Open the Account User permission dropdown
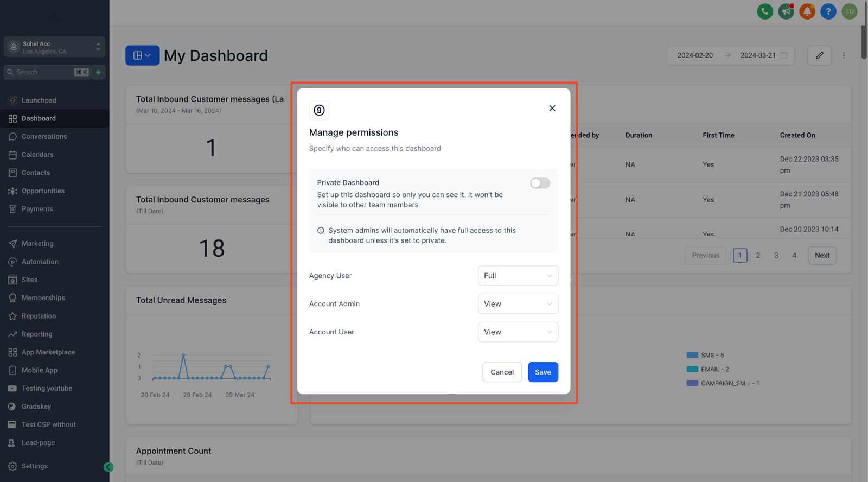868x482 pixels. click(518, 332)
